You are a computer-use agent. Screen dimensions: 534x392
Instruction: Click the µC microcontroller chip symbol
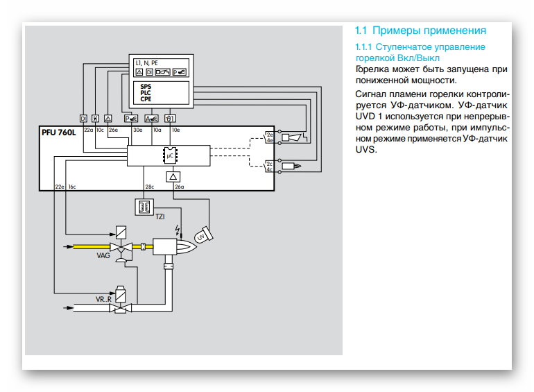click(x=169, y=156)
